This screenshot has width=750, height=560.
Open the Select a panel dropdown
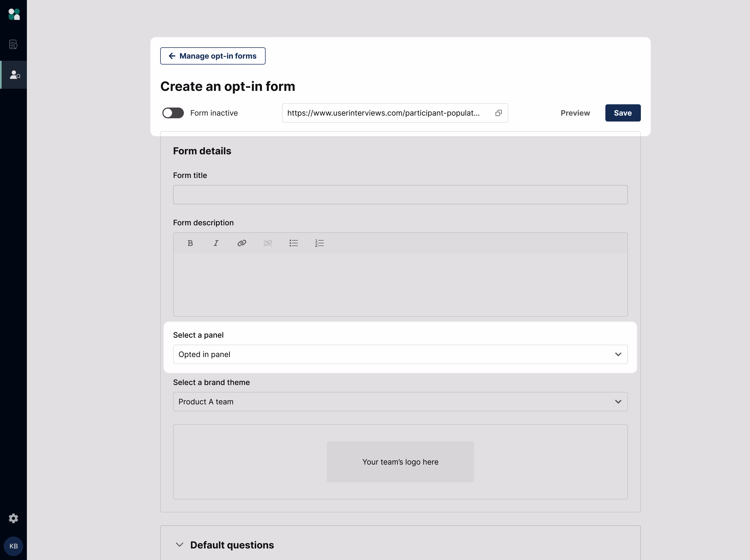pyautogui.click(x=400, y=354)
